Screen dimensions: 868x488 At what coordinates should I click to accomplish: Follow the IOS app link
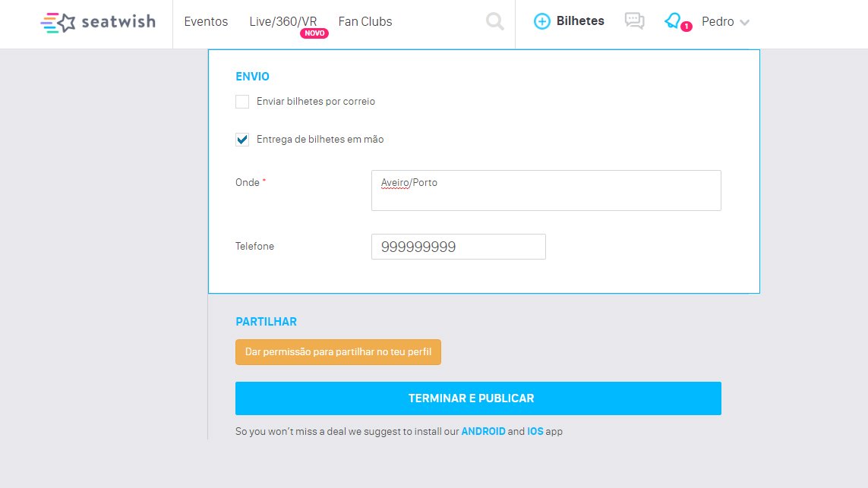(x=535, y=431)
